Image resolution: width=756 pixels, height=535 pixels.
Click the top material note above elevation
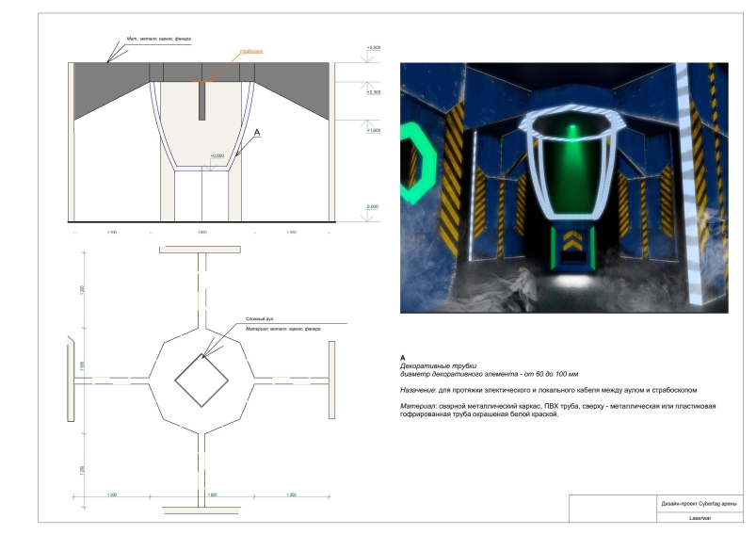coord(159,40)
